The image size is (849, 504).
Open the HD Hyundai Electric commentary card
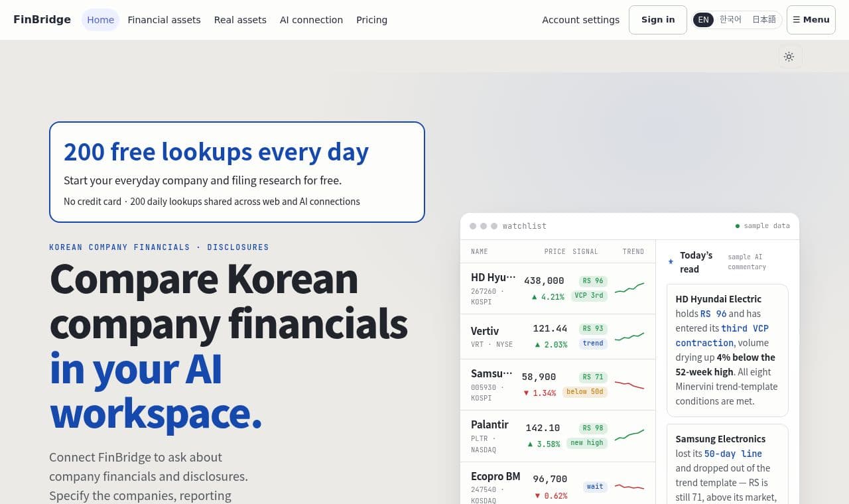click(728, 350)
